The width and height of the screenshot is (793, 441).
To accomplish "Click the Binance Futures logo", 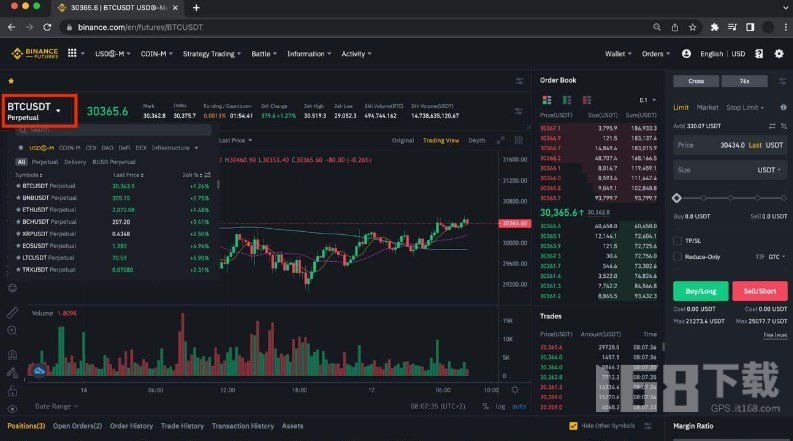I will 34,53.
